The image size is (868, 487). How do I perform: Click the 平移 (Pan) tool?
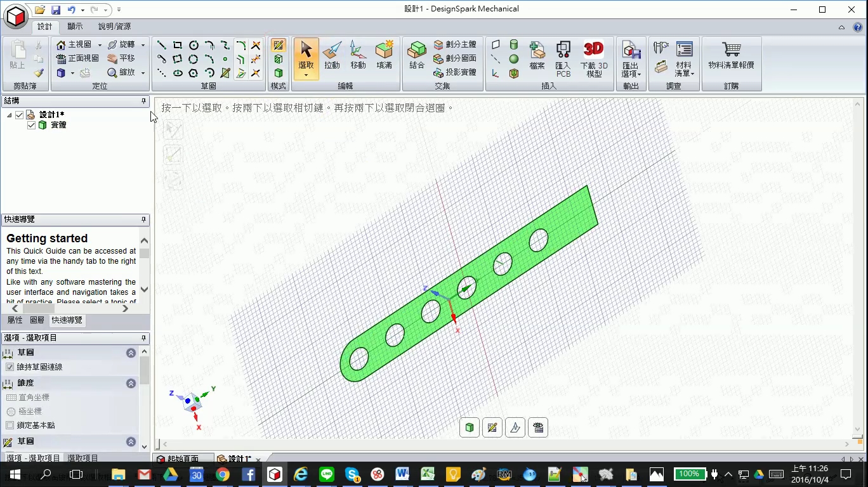pos(121,58)
